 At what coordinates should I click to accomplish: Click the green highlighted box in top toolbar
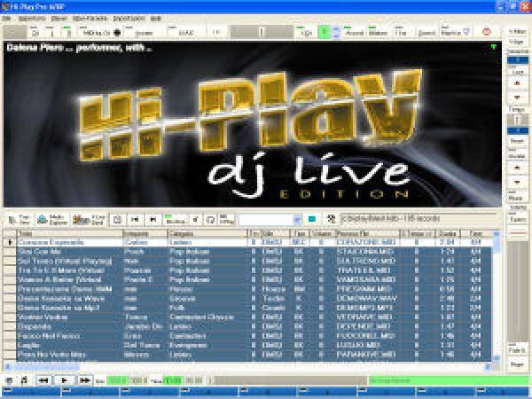324,32
